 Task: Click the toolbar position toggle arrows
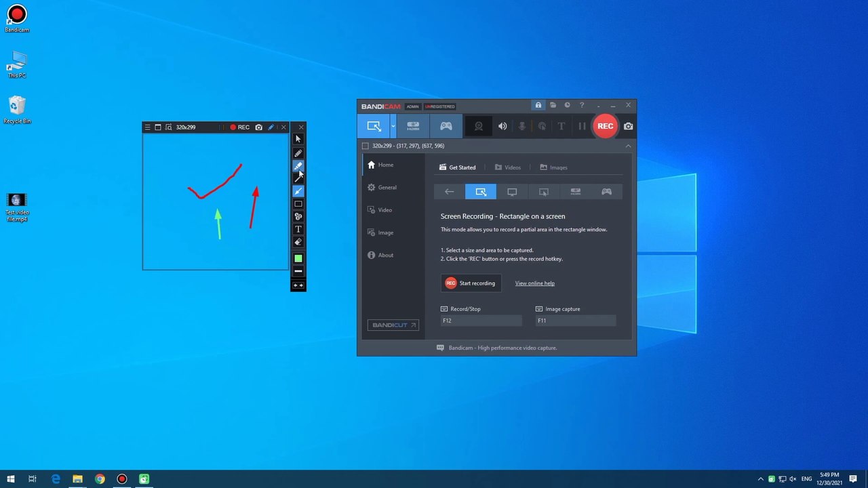298,285
